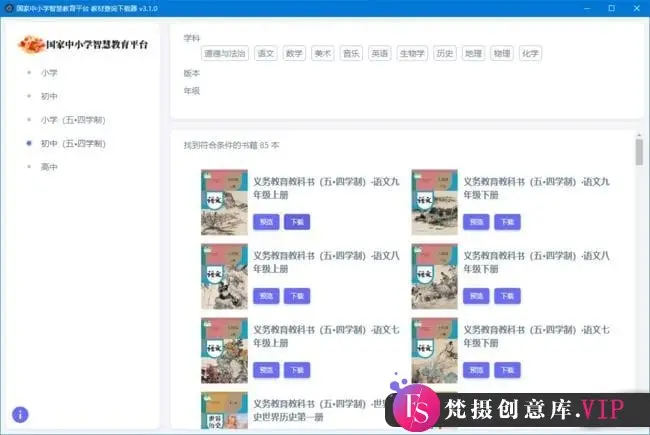Open cover thumbnail of 语文八年级上册
This screenshot has width=650, height=435.
[x=224, y=277]
